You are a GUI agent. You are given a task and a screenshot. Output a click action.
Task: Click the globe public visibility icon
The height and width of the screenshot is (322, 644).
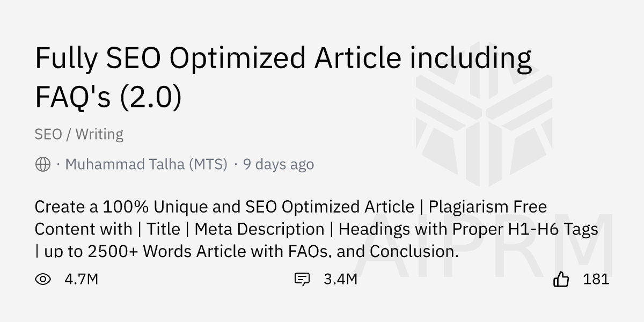click(x=43, y=164)
